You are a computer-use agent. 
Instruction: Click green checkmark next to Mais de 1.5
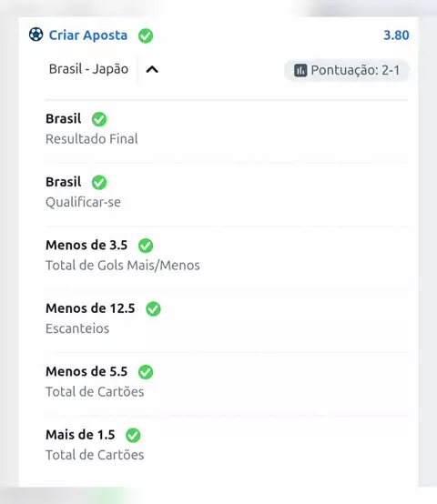133,435
